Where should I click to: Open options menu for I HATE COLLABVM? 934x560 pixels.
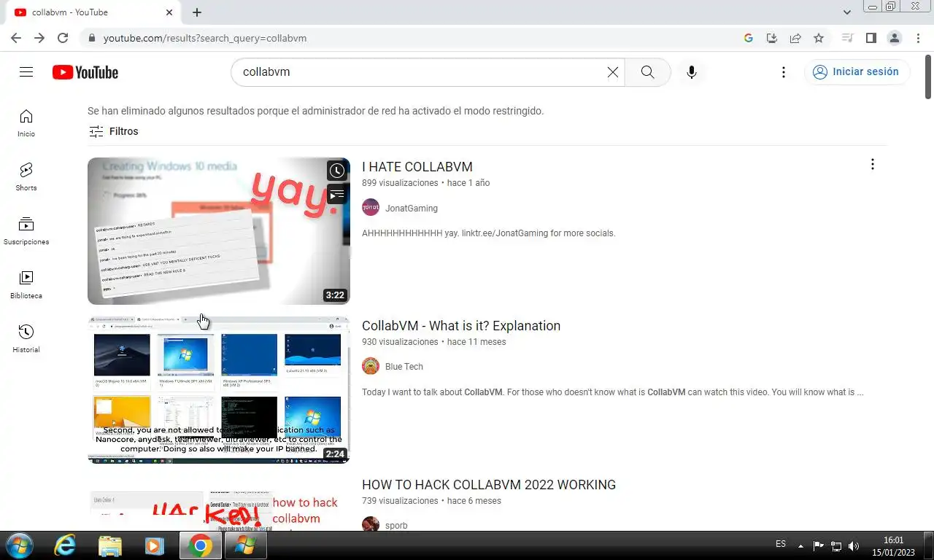(x=872, y=165)
